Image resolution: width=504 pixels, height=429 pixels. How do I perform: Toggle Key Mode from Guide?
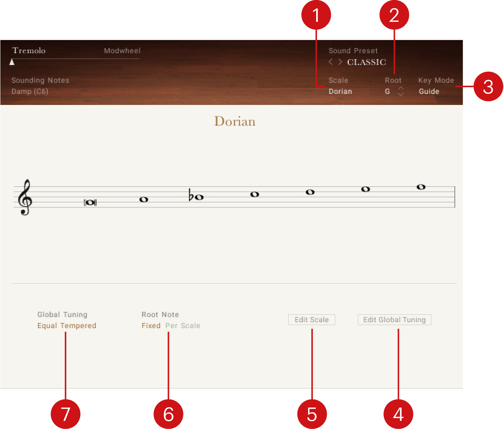(429, 91)
